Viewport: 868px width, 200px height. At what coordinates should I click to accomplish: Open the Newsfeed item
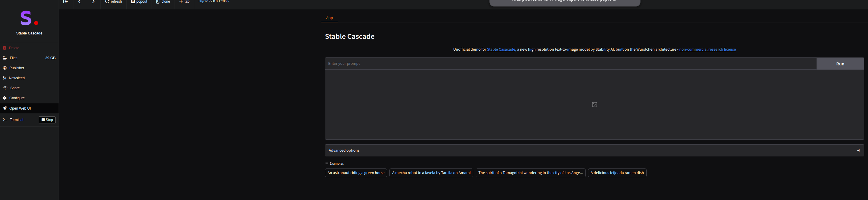coord(29,78)
